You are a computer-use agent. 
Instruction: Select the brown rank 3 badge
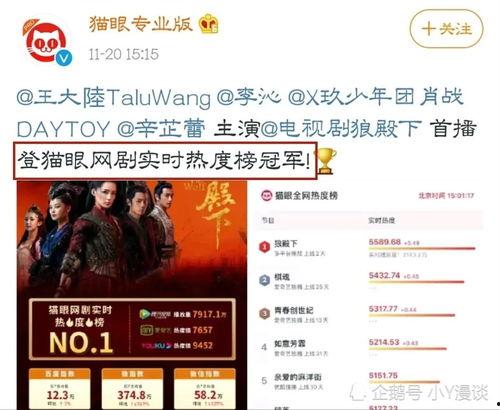[x=264, y=314]
